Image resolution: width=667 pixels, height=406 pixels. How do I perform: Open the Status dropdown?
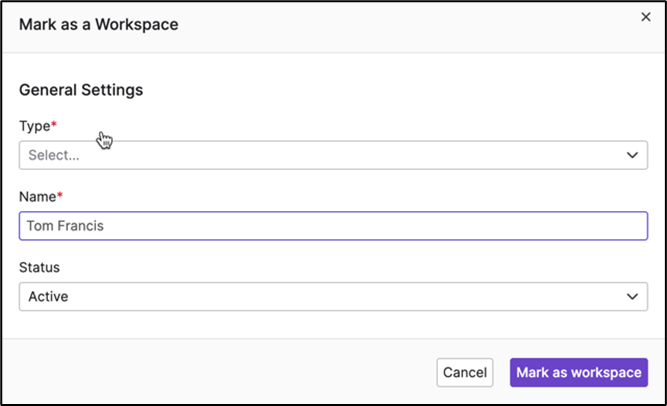coord(333,296)
